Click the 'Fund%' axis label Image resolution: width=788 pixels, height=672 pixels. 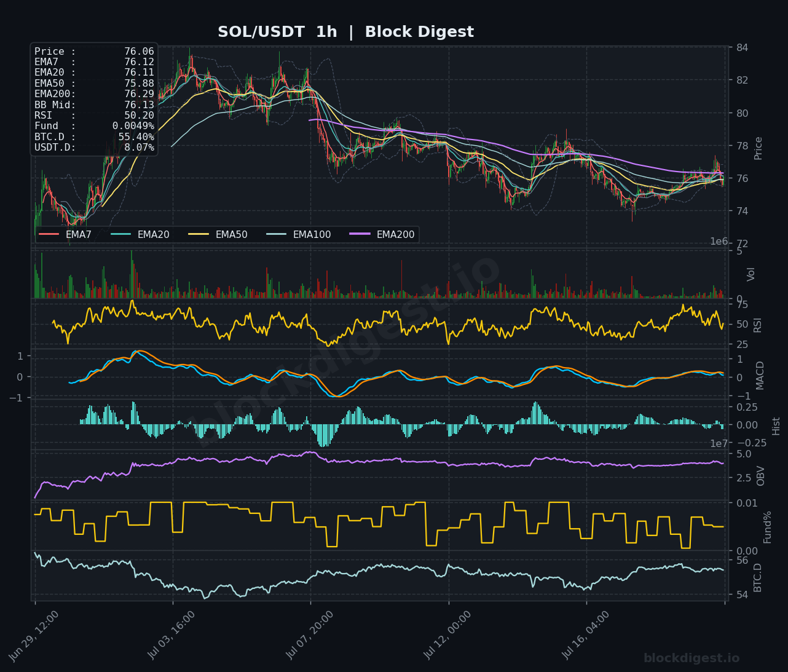point(767,527)
